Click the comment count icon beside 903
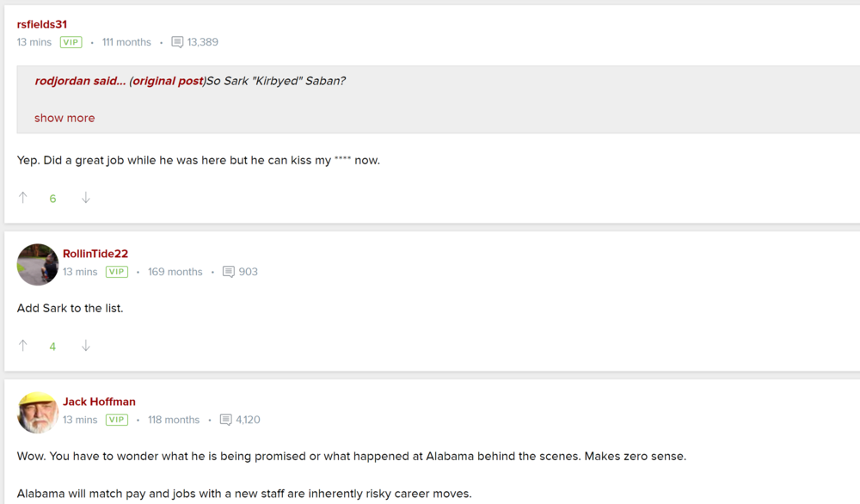This screenshot has height=504, width=860. click(228, 272)
